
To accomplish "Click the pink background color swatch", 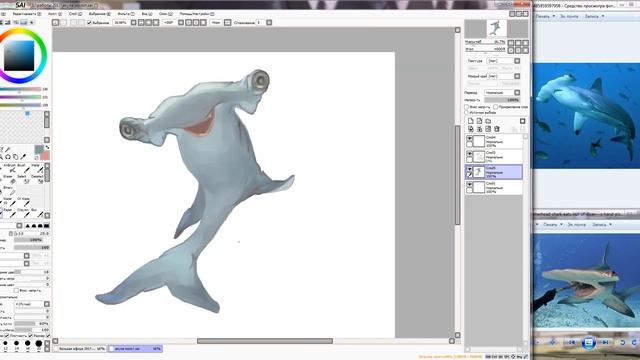I will coord(45,156).
